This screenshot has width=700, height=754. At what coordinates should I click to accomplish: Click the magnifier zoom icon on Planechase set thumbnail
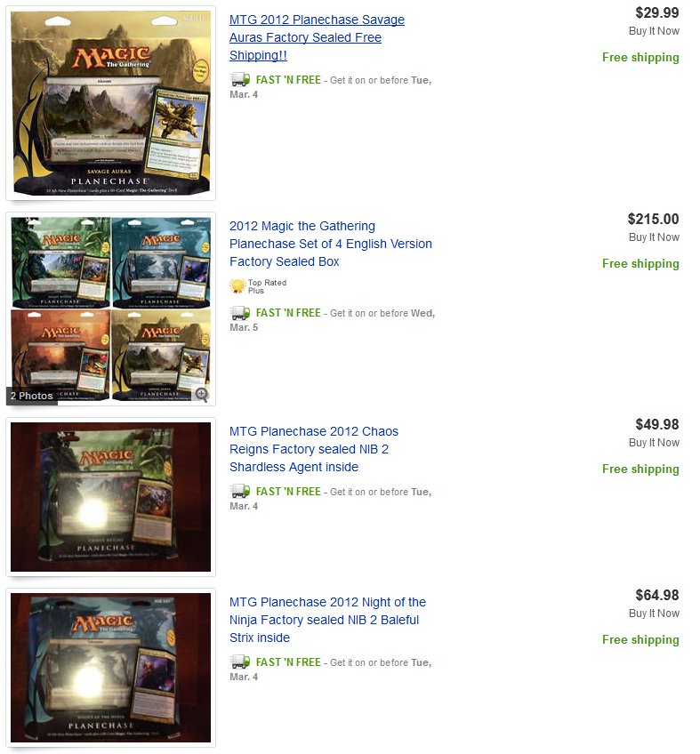202,395
